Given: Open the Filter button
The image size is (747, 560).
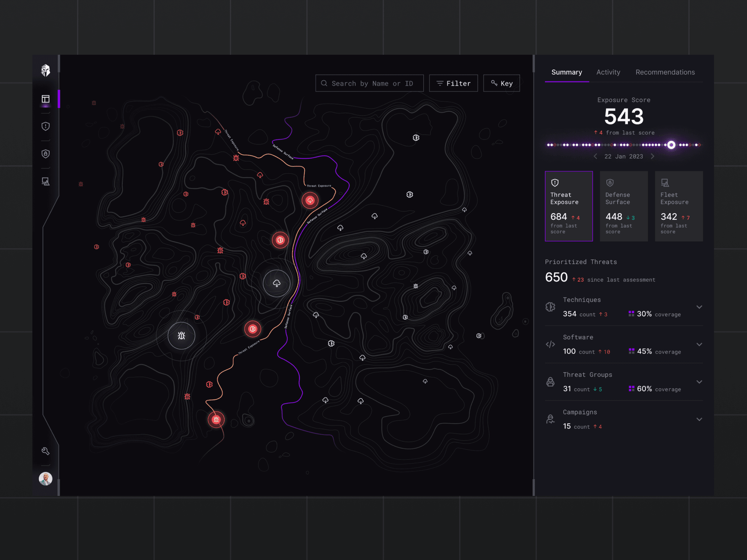Looking at the screenshot, I should [453, 83].
